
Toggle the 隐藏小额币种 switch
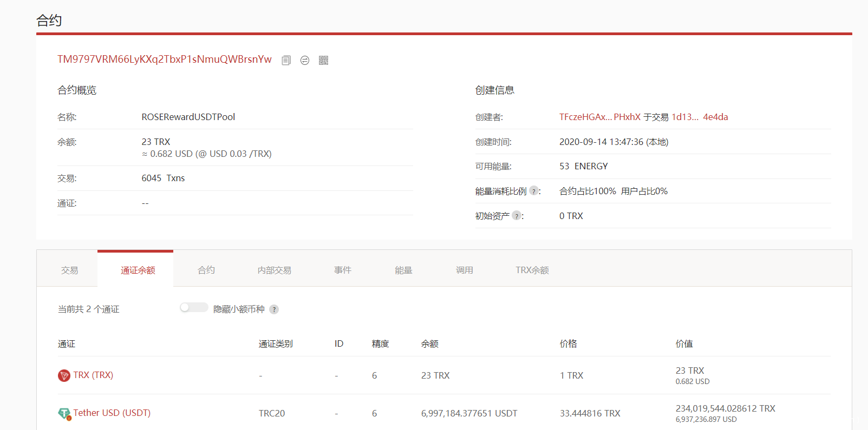click(x=194, y=308)
